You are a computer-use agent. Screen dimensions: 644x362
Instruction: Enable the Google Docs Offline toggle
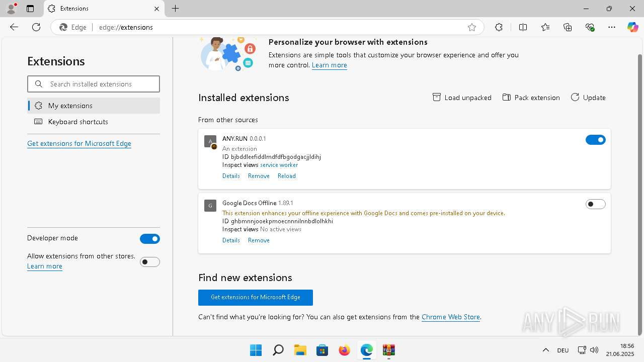[x=596, y=204]
